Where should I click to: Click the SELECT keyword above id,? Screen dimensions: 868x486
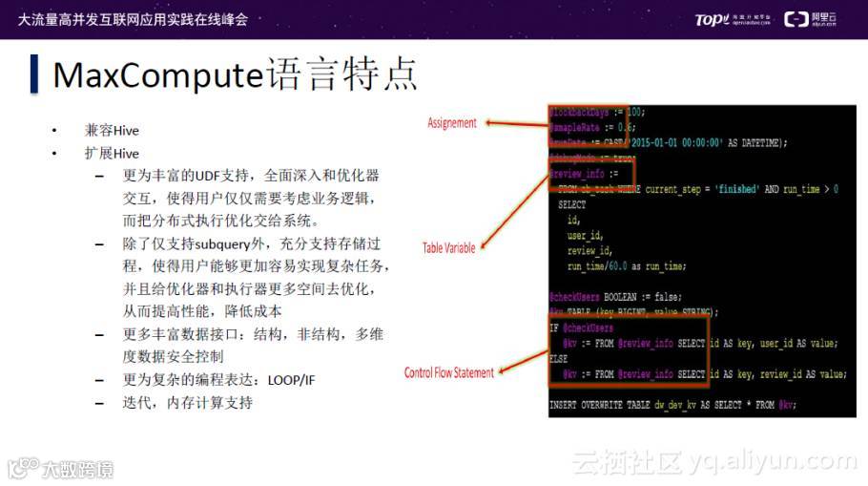tap(572, 205)
